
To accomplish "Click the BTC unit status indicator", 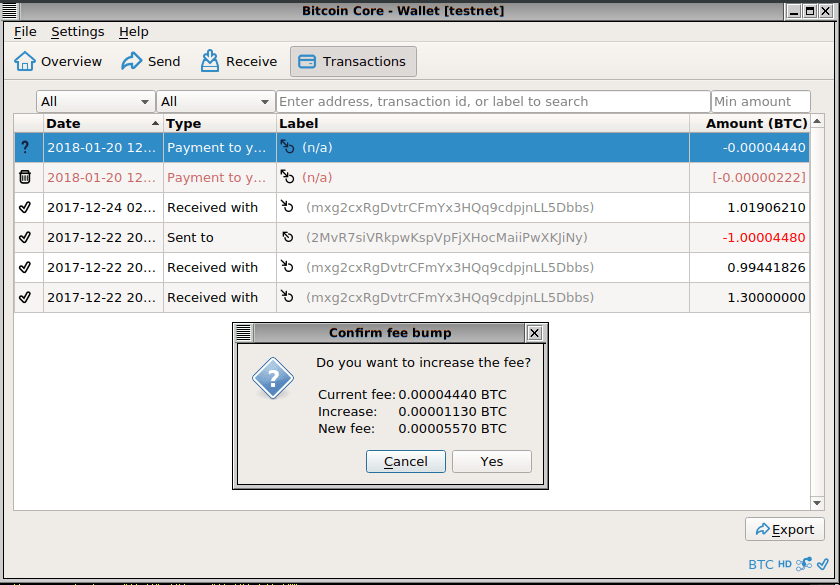I will coord(761,565).
